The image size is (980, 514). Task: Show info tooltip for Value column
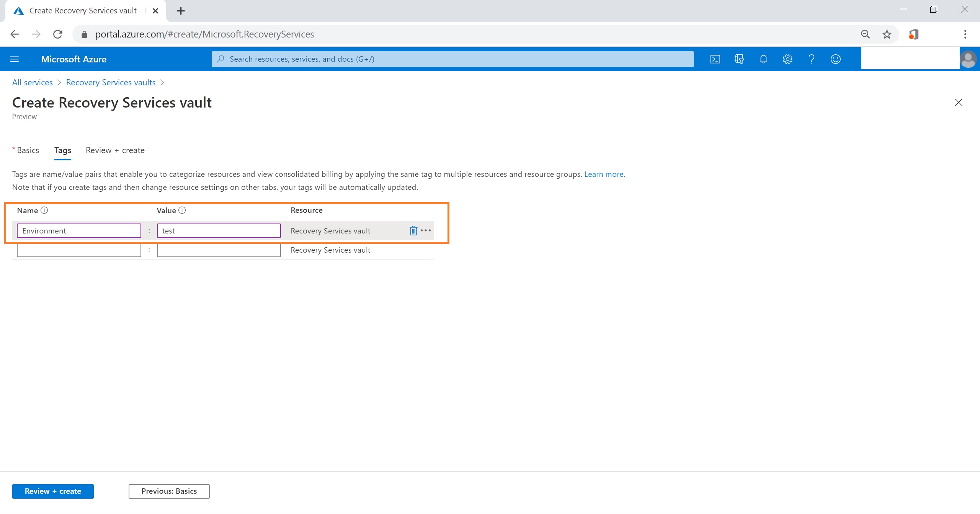coord(182,210)
